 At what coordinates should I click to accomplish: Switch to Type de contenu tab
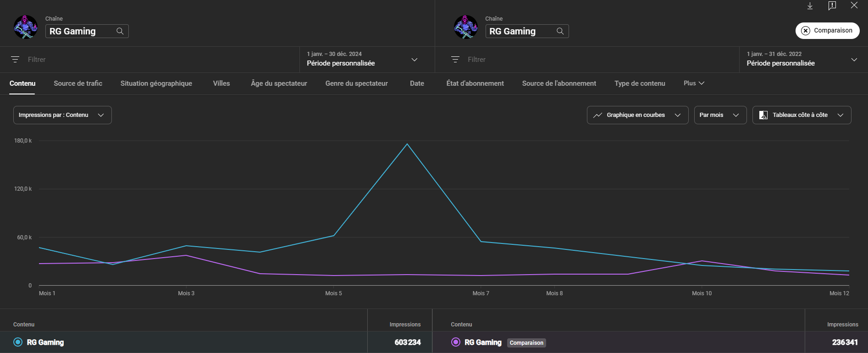coord(640,83)
